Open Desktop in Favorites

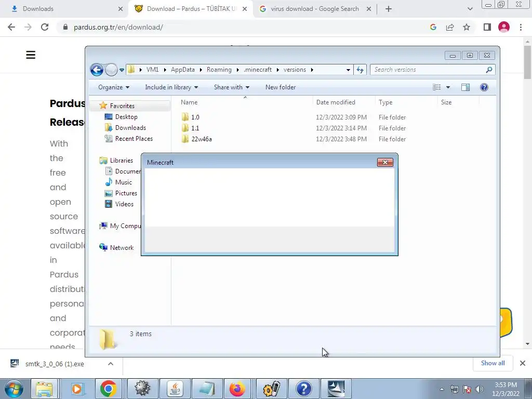pos(126,117)
